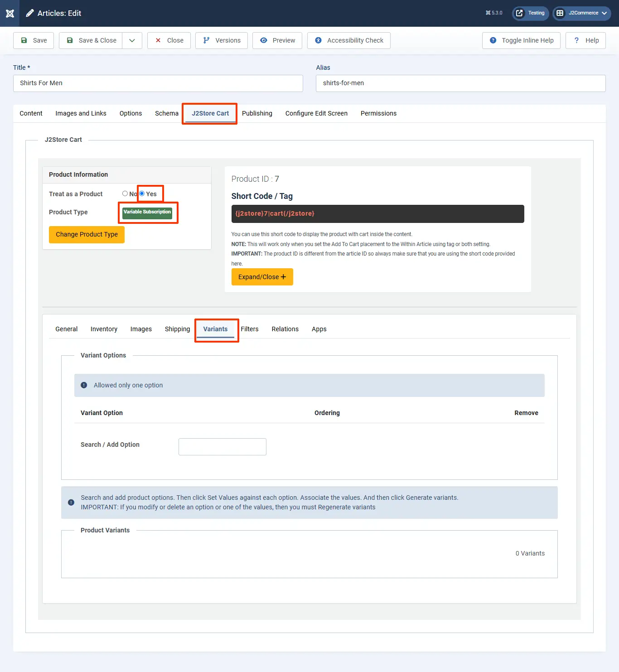Open the Publishing tab
This screenshot has width=619, height=672.
click(x=257, y=113)
